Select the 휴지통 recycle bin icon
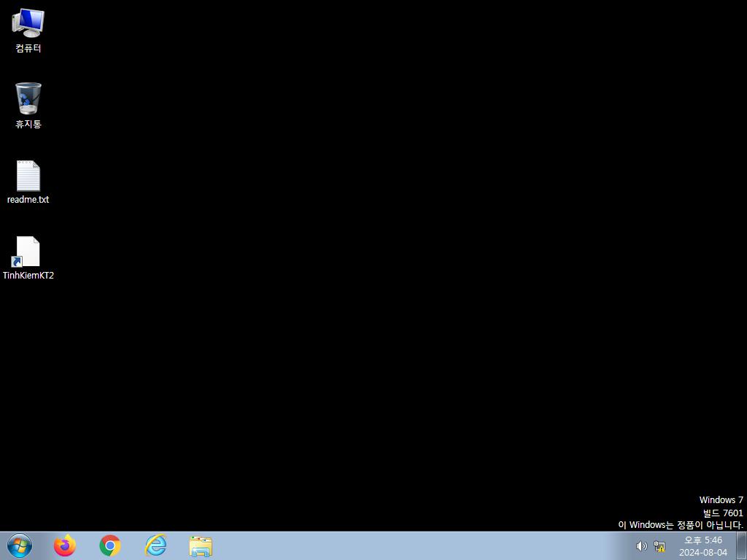747x560 pixels. [x=28, y=98]
